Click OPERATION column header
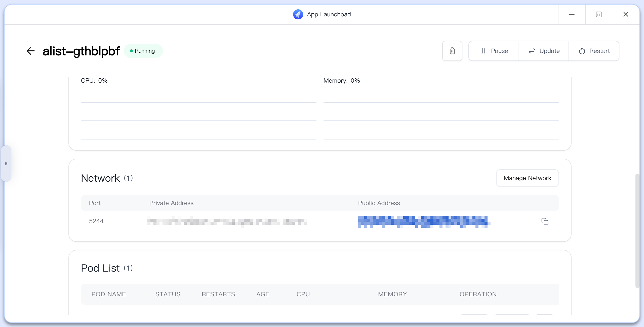The image size is (644, 327). click(x=478, y=294)
